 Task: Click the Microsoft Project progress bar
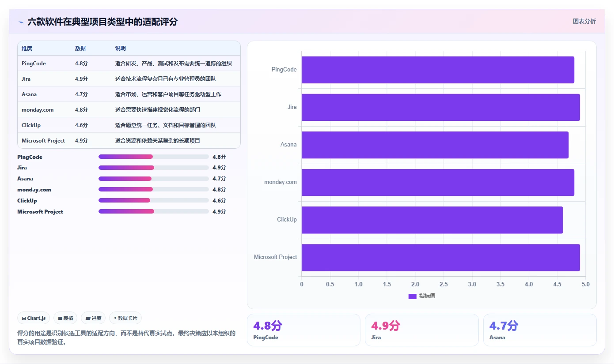tap(154, 211)
